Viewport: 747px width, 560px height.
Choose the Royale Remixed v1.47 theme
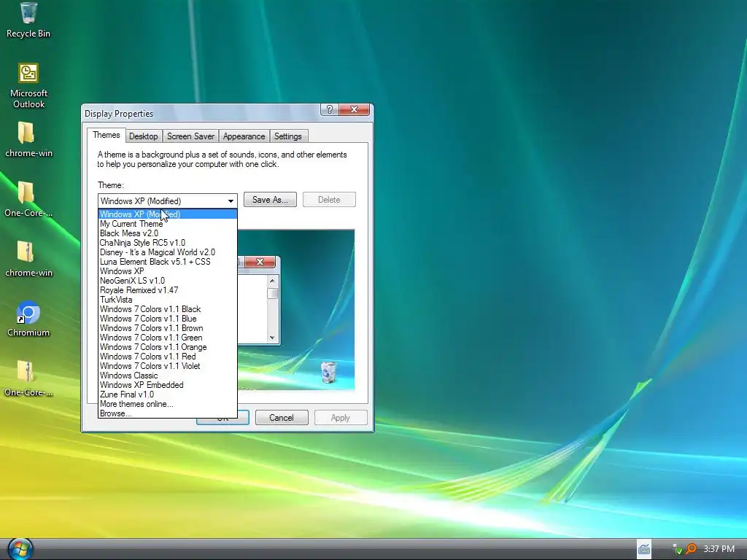168,290
